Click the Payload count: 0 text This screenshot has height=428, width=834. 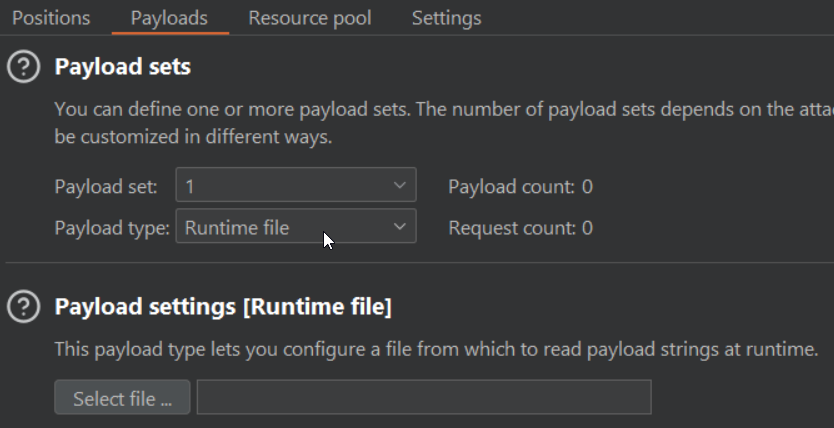pos(520,187)
